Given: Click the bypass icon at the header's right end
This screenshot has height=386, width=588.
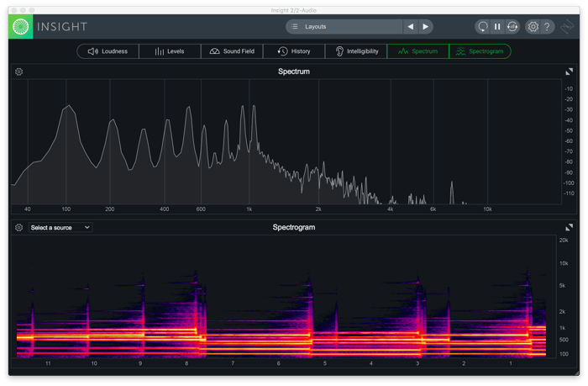Looking at the screenshot, I should (567, 27).
